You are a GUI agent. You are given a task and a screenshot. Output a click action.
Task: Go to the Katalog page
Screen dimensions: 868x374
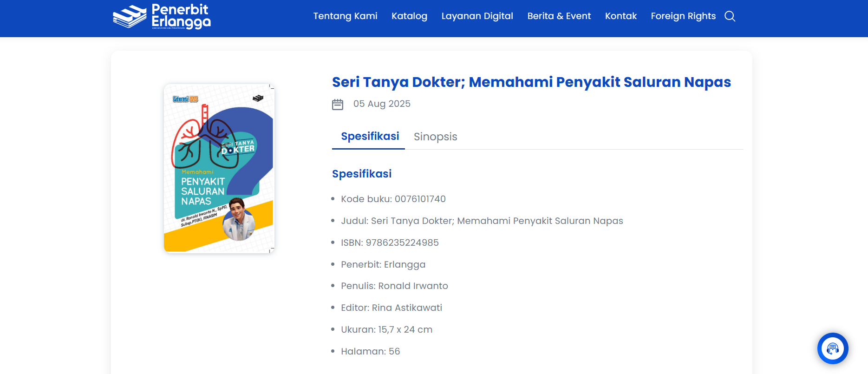(409, 16)
